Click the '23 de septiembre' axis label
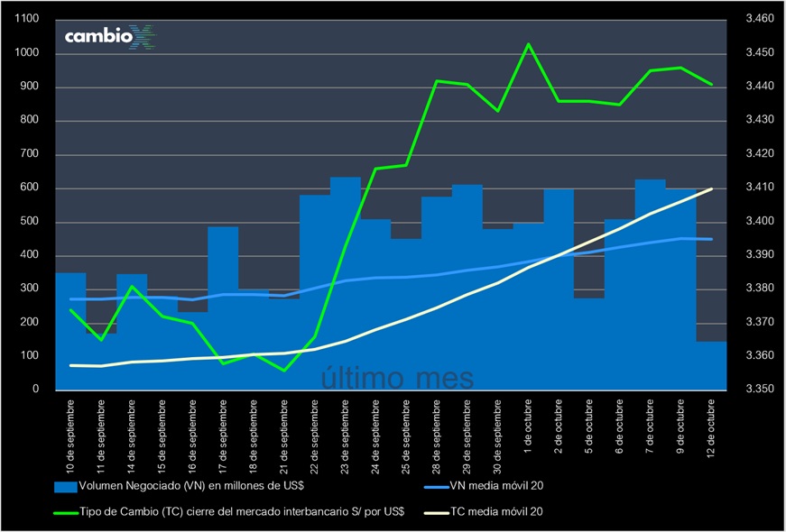This screenshot has width=786, height=532. coord(345,436)
